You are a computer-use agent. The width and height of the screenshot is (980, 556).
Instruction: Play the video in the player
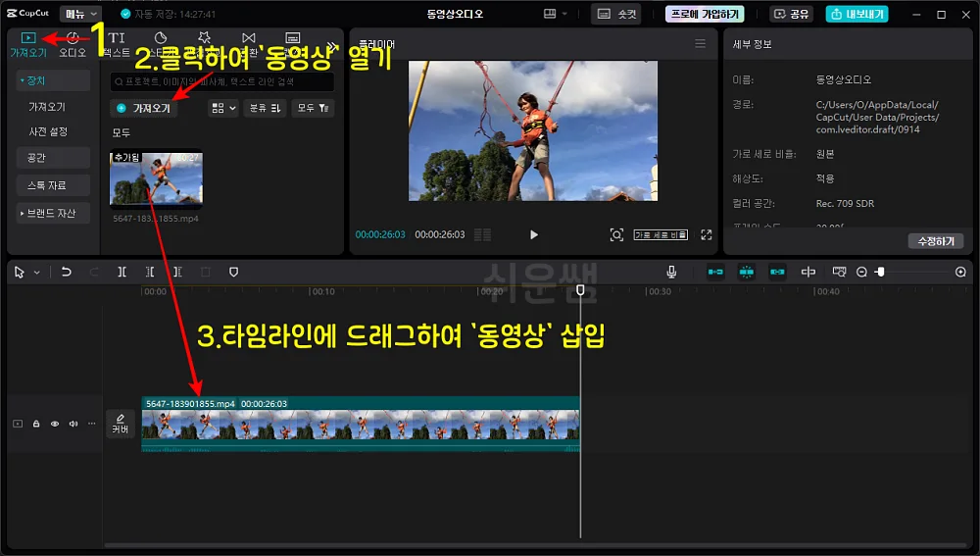click(x=534, y=235)
